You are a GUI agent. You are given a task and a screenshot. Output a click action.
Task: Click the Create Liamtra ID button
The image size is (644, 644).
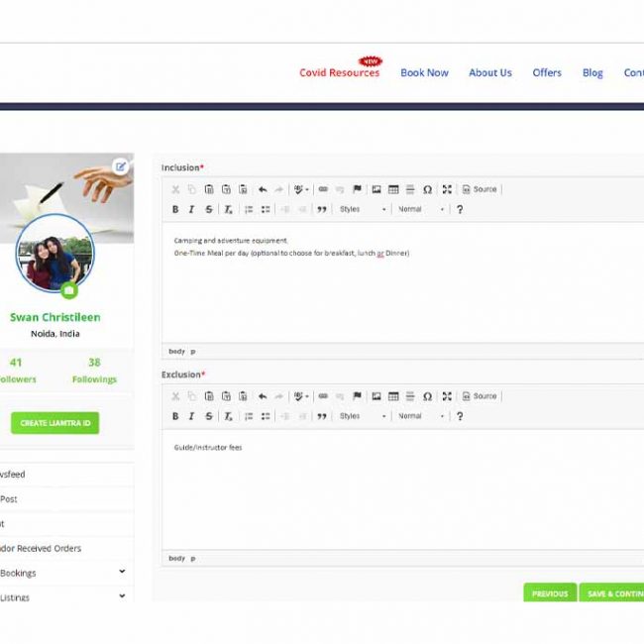click(55, 423)
